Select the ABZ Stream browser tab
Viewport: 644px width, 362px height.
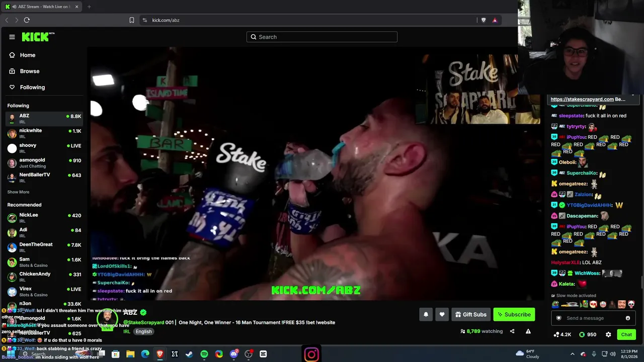tap(41, 7)
